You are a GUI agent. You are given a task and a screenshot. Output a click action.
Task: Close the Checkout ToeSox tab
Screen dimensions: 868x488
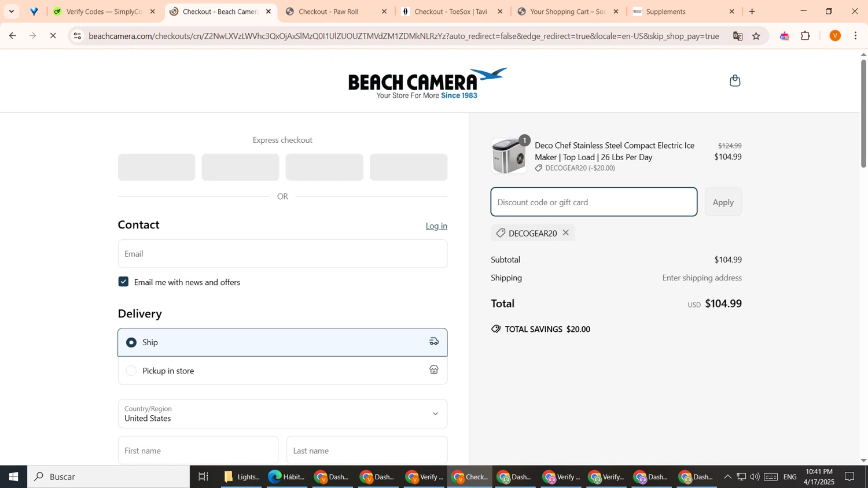(500, 12)
